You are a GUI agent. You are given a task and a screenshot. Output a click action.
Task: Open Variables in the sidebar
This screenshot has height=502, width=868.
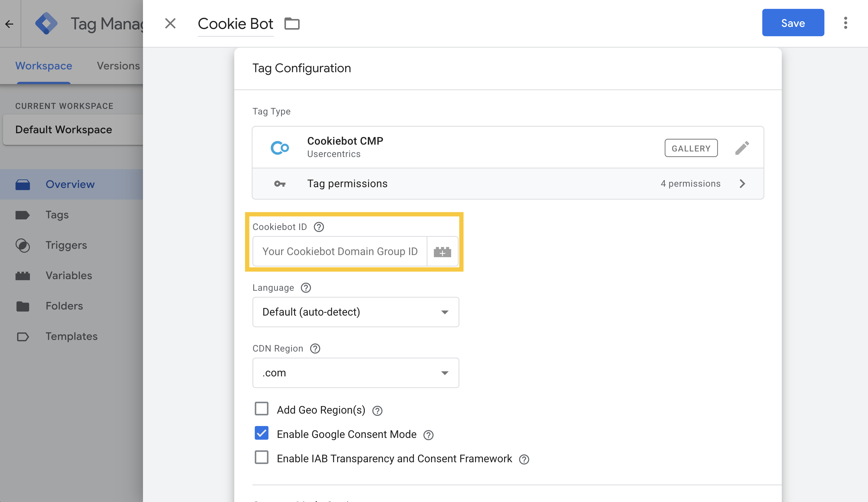click(x=71, y=275)
